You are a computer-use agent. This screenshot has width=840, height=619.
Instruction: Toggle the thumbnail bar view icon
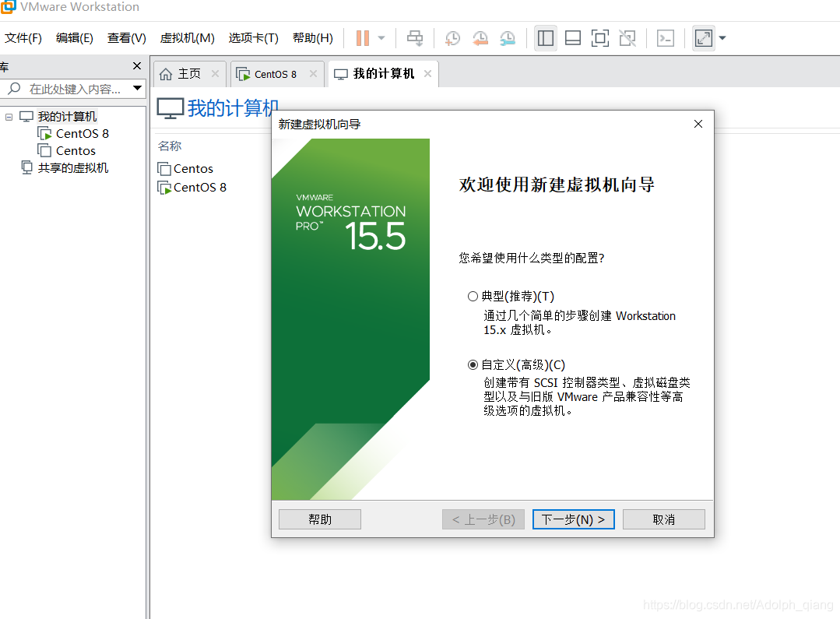pyautogui.click(x=573, y=38)
